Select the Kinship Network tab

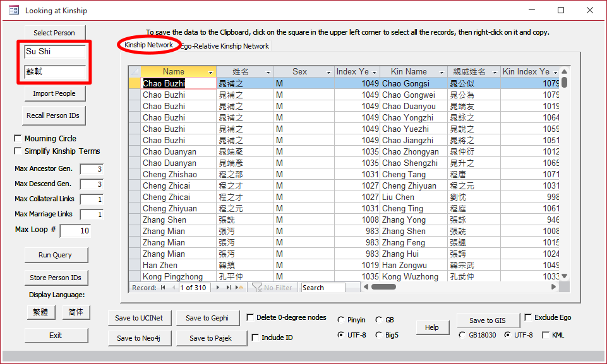click(148, 45)
